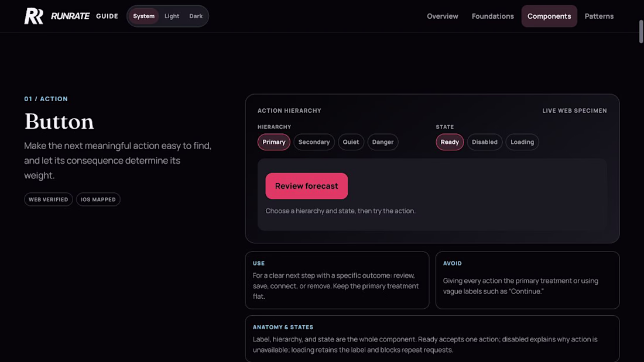The image size is (644, 362).
Task: Select the Primary hierarchy option
Action: click(274, 142)
